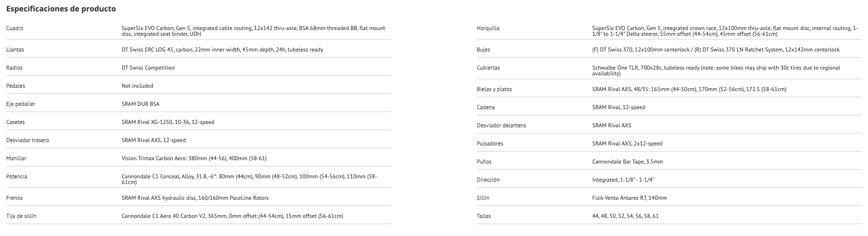The width and height of the screenshot is (868, 236).
Task: Select 'SRAM Rival, 12-speed' chain value
Action: [618, 107]
